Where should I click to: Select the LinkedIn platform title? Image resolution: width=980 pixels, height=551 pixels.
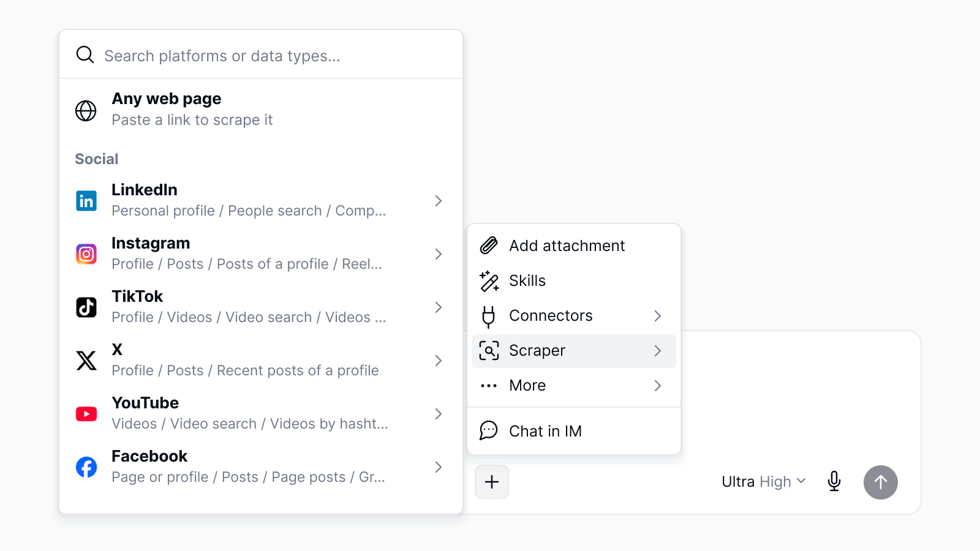click(x=145, y=190)
